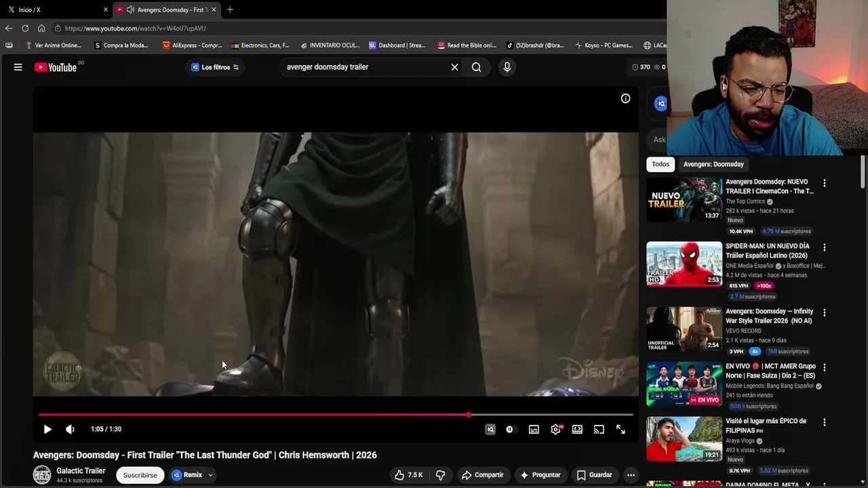Clear the search box with the X

pyautogui.click(x=454, y=67)
